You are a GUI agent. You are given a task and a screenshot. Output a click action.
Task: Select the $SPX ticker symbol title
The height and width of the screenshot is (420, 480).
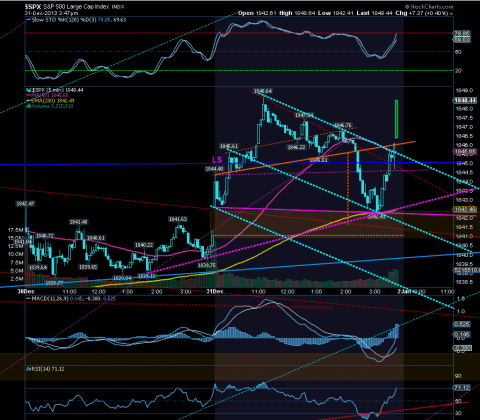point(33,7)
